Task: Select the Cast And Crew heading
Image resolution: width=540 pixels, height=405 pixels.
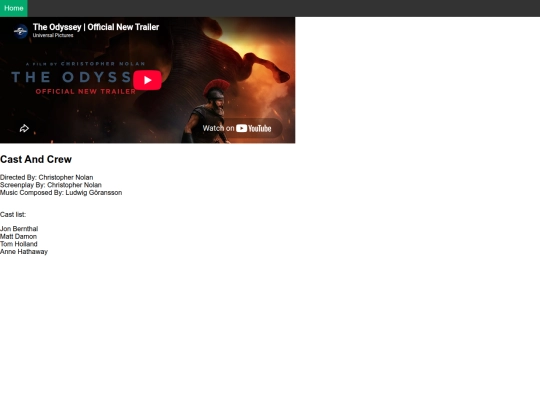Action: click(x=36, y=159)
